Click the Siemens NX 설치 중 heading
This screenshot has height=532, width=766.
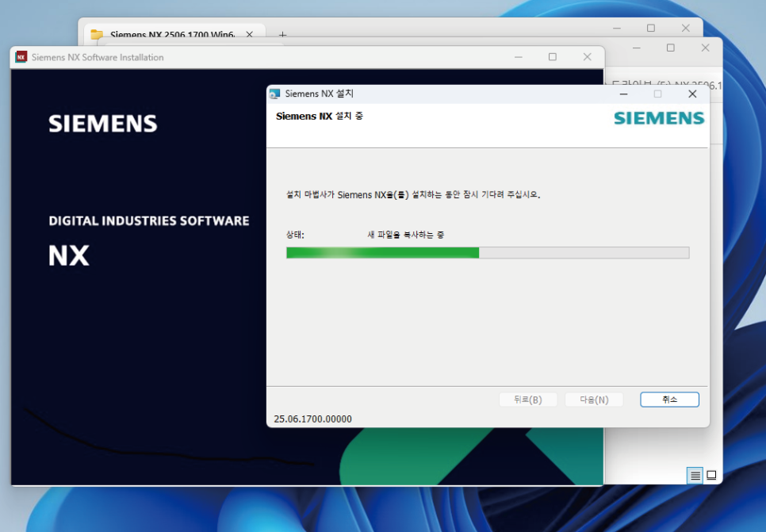(x=320, y=117)
